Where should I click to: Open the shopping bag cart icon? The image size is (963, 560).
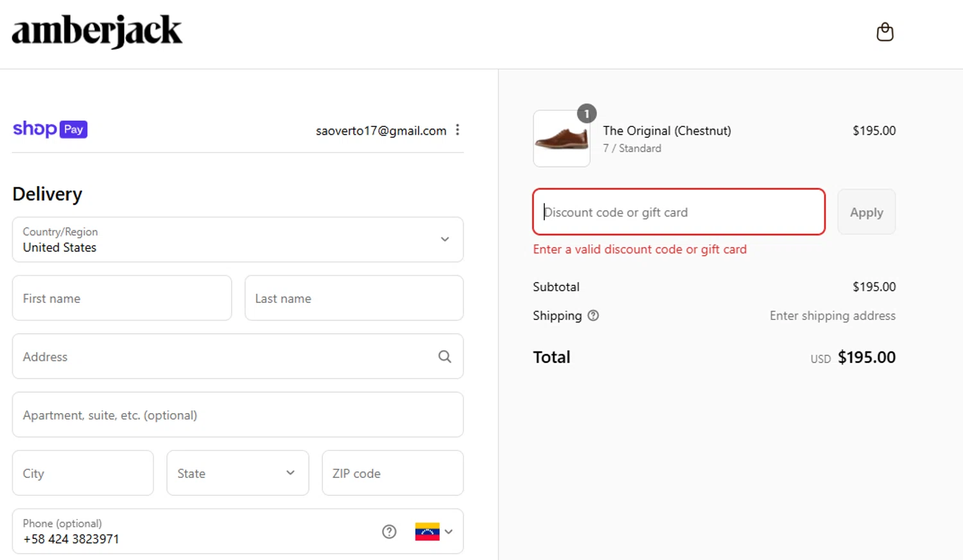click(885, 32)
